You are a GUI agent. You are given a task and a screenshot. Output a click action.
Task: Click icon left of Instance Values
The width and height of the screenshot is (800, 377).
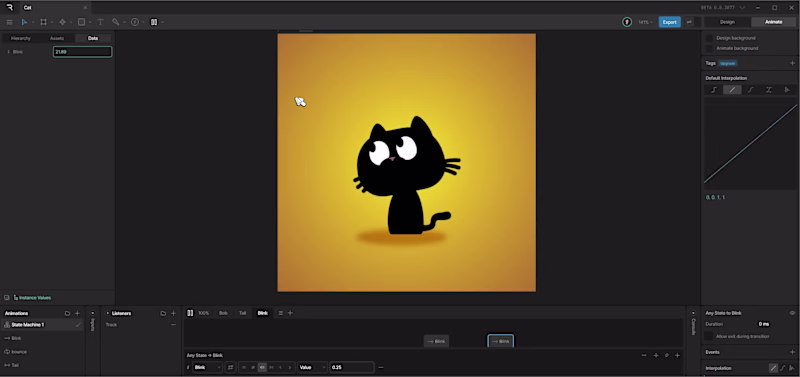pos(7,297)
